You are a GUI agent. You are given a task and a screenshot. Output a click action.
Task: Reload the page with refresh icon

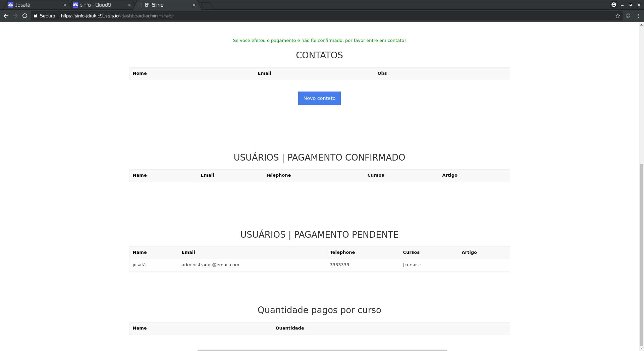[25, 16]
